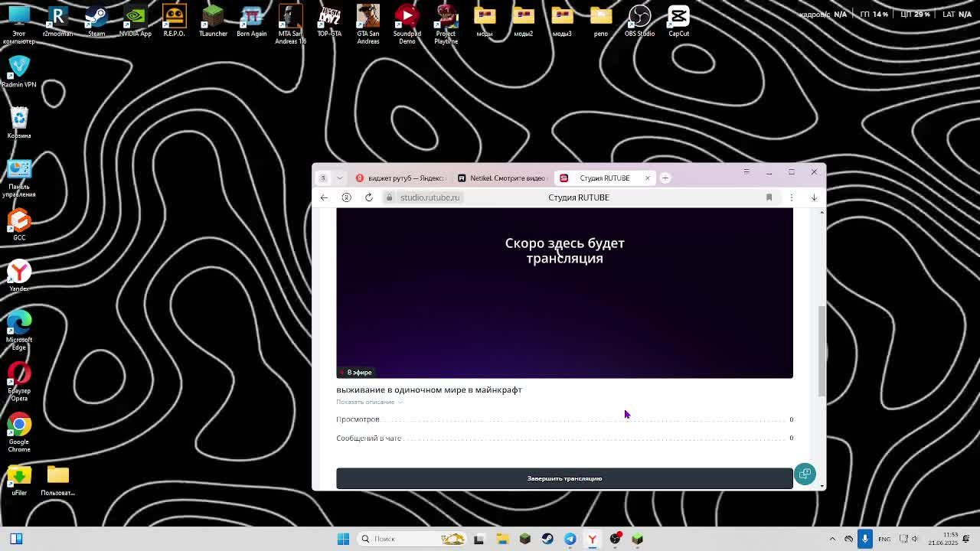Open the browser three-dot menu

(x=792, y=197)
